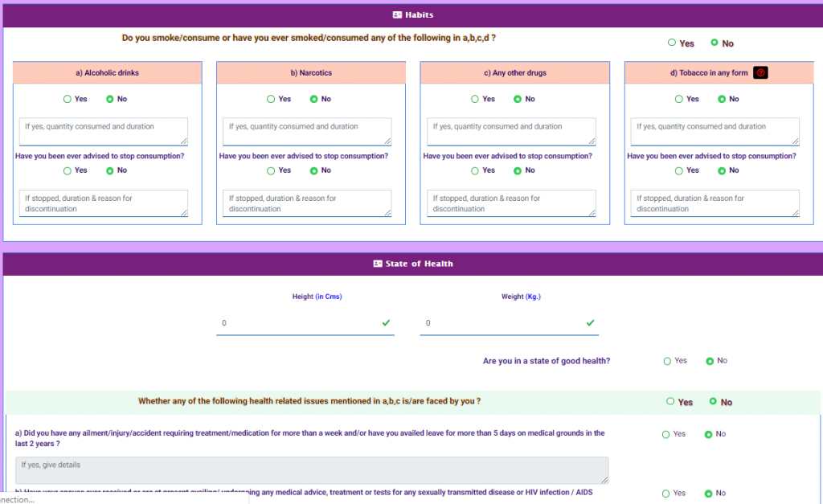
Task: Select No for HIV infection / AIDS question
Action: click(x=708, y=494)
